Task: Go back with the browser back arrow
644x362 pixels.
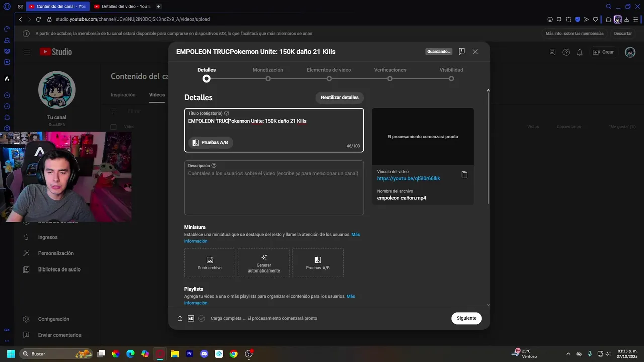Action: (x=20, y=19)
